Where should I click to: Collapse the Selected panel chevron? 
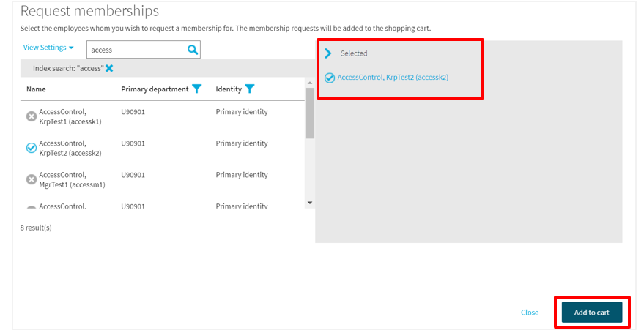[328, 53]
